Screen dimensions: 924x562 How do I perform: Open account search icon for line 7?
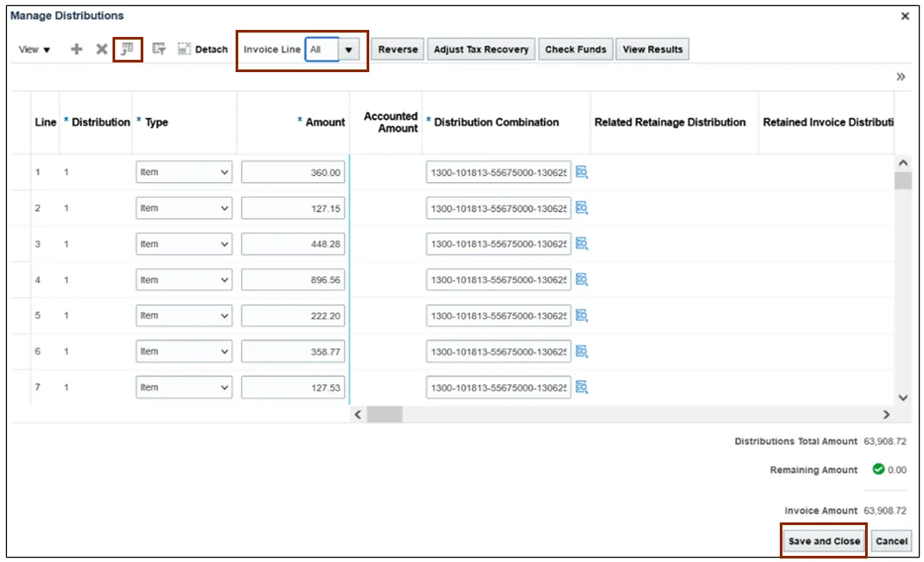[x=581, y=387]
